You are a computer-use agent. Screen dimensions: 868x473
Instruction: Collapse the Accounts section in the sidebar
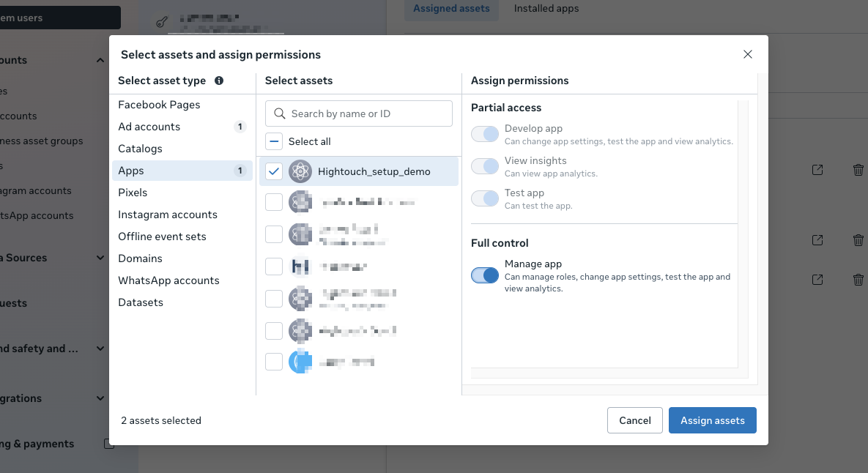pos(100,60)
